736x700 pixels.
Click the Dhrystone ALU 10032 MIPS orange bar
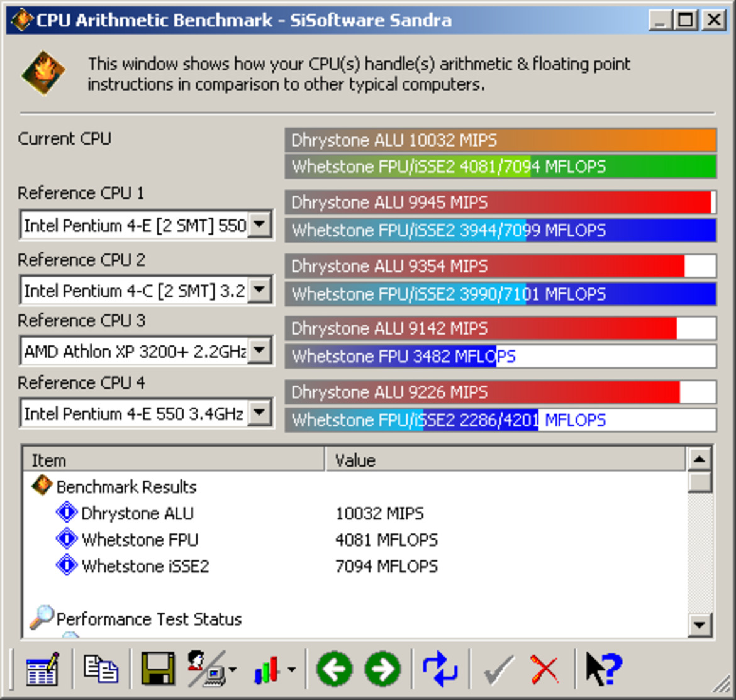tap(500, 140)
